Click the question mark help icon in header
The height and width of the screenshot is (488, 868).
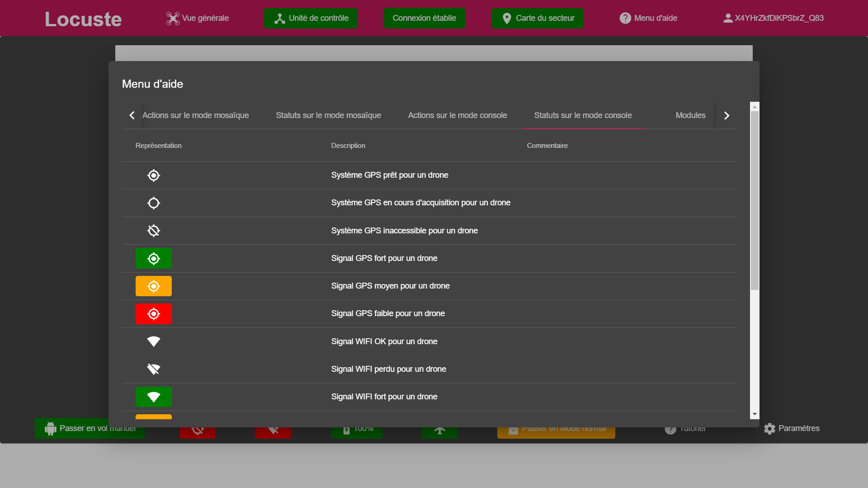pos(625,18)
